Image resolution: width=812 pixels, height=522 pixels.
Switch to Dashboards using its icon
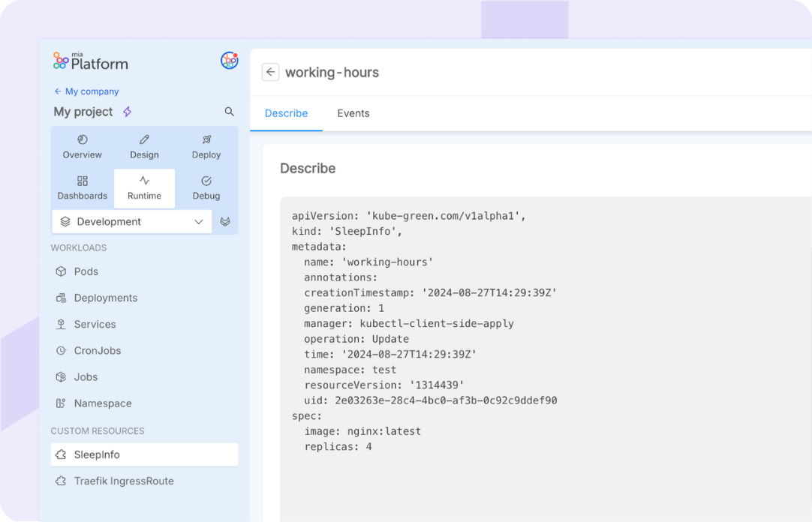82,182
